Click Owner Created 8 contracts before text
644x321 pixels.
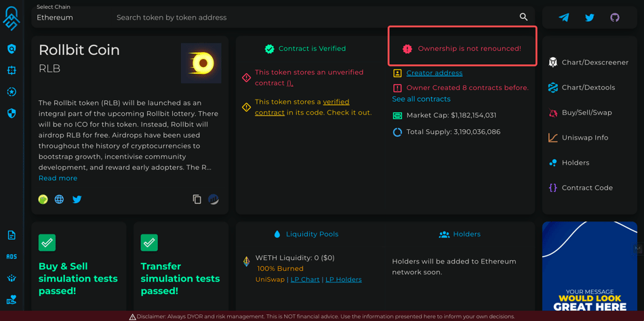pyautogui.click(x=467, y=87)
